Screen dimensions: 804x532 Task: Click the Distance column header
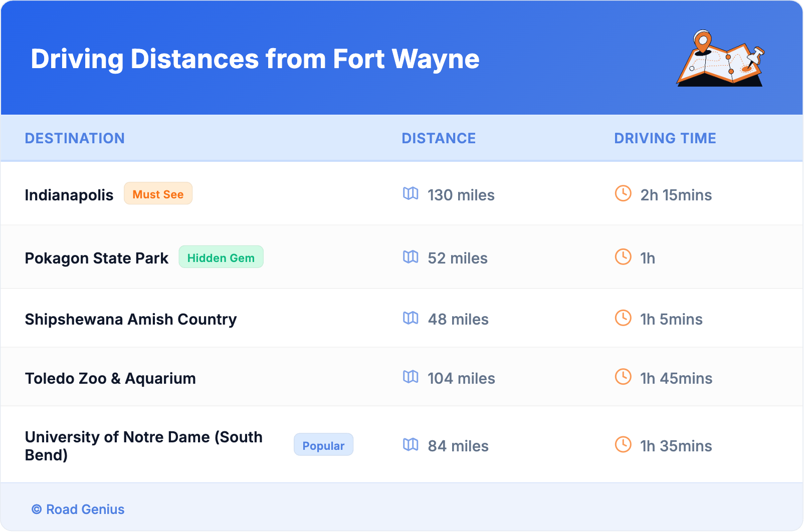(x=439, y=138)
